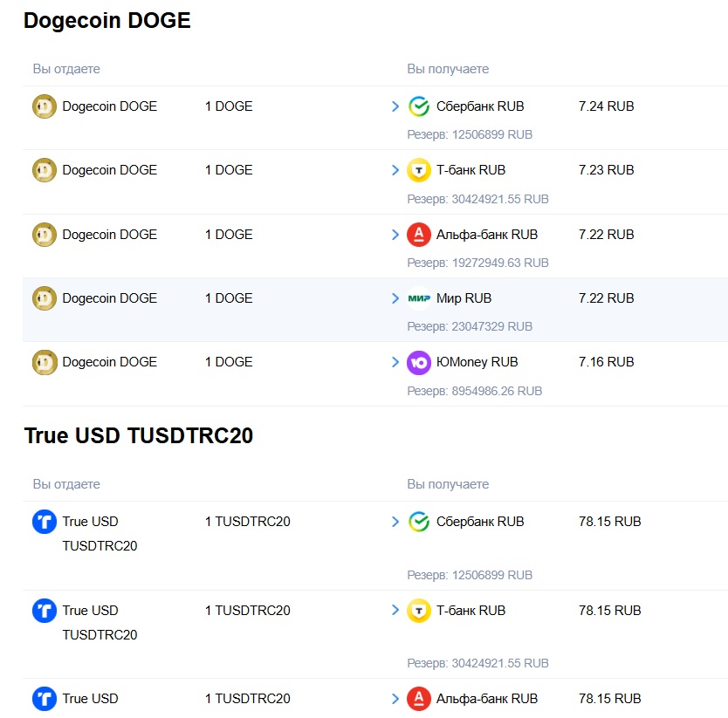Expand the arrow beside ЮMoney RUB
The image size is (728, 718).
(395, 361)
